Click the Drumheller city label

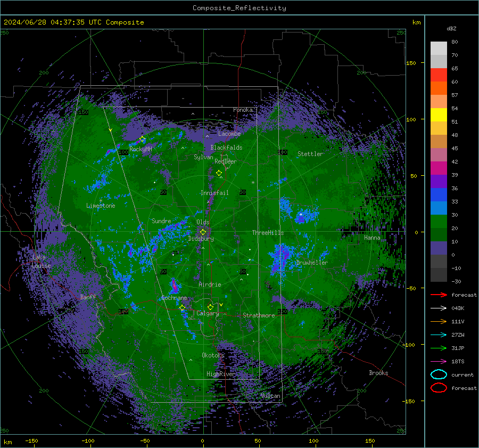click(x=312, y=263)
